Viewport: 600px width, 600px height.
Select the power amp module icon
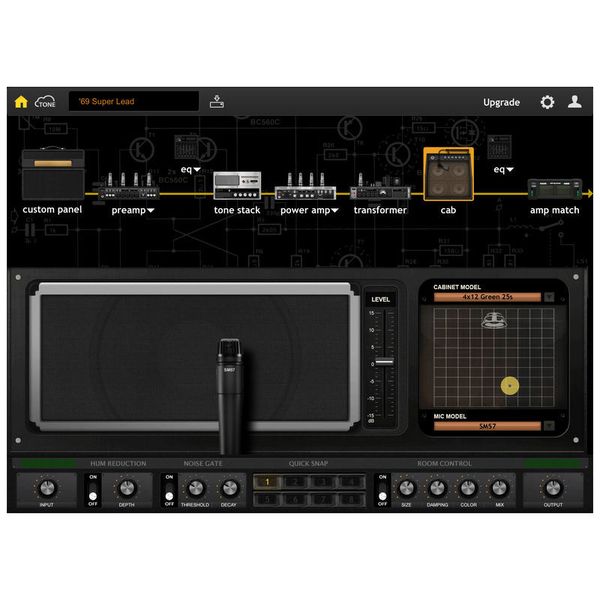(x=305, y=186)
